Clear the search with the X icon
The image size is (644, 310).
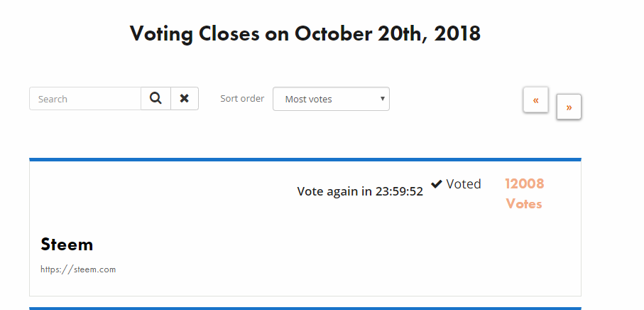coord(185,99)
